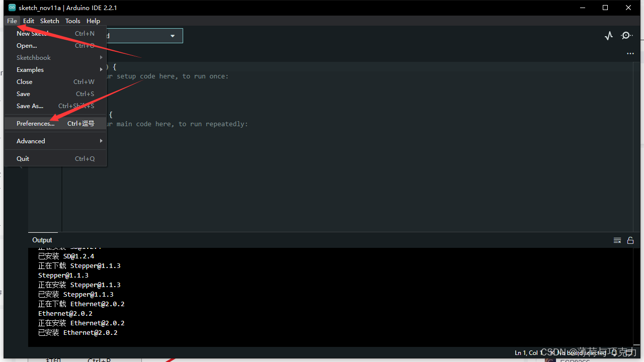Expand the Sketchbook submenu
This screenshot has width=644, height=362.
(x=55, y=57)
